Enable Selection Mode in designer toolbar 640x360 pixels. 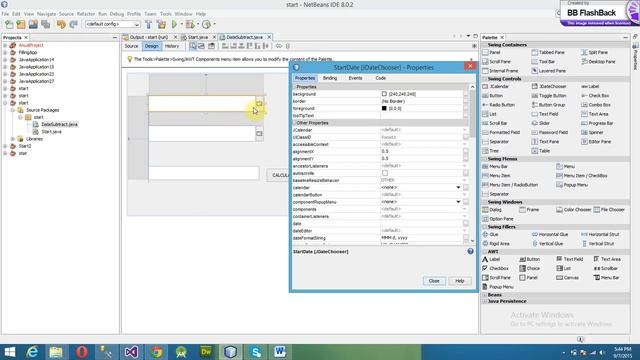click(193, 46)
